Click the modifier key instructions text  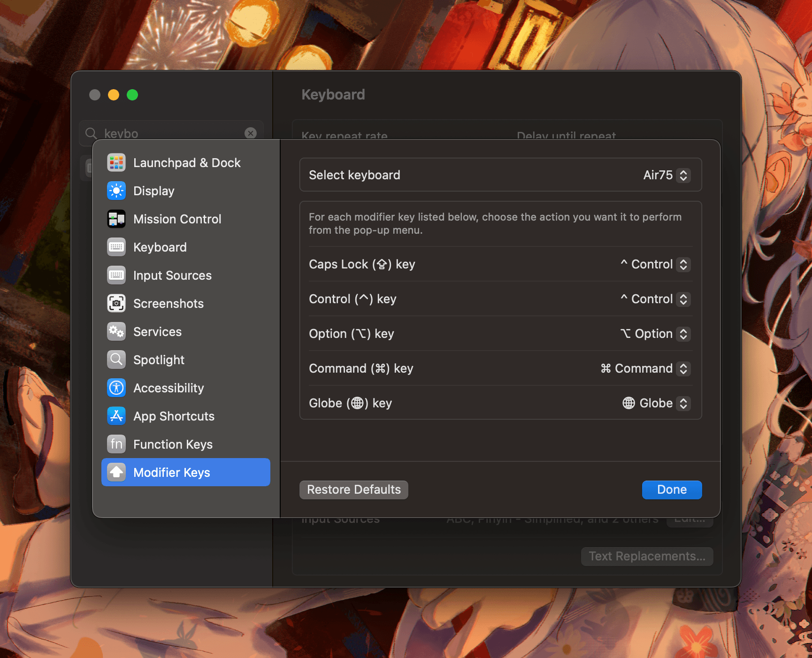click(x=495, y=223)
